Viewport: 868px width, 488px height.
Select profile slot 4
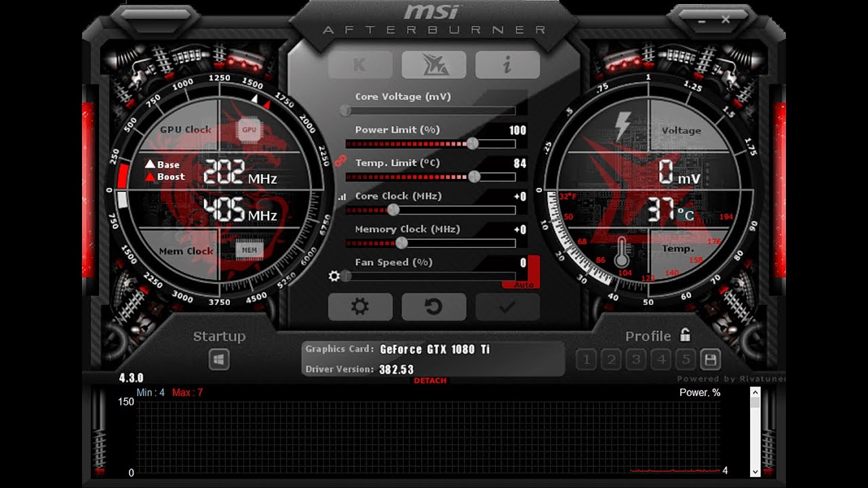(662, 359)
